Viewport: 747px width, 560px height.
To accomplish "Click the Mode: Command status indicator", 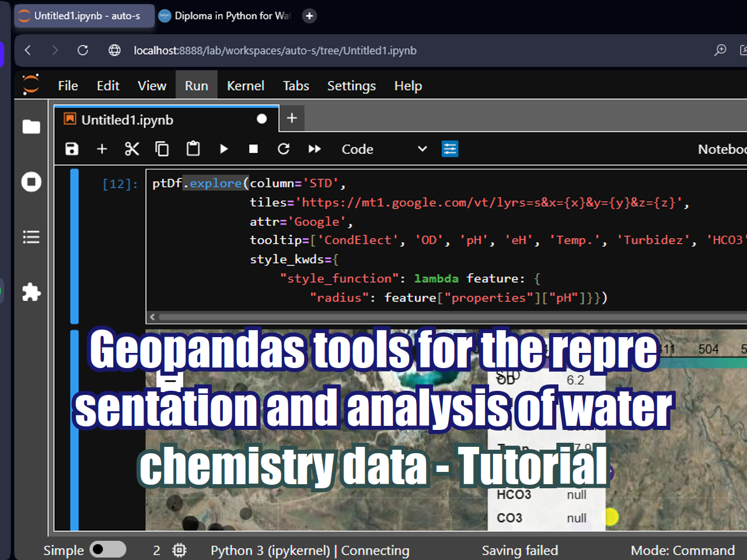I will (x=683, y=550).
